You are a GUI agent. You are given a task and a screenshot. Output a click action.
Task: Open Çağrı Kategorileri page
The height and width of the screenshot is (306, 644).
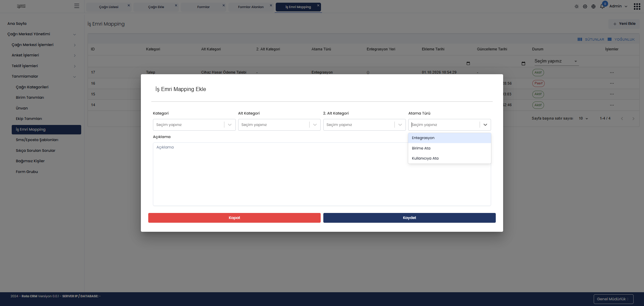32,87
